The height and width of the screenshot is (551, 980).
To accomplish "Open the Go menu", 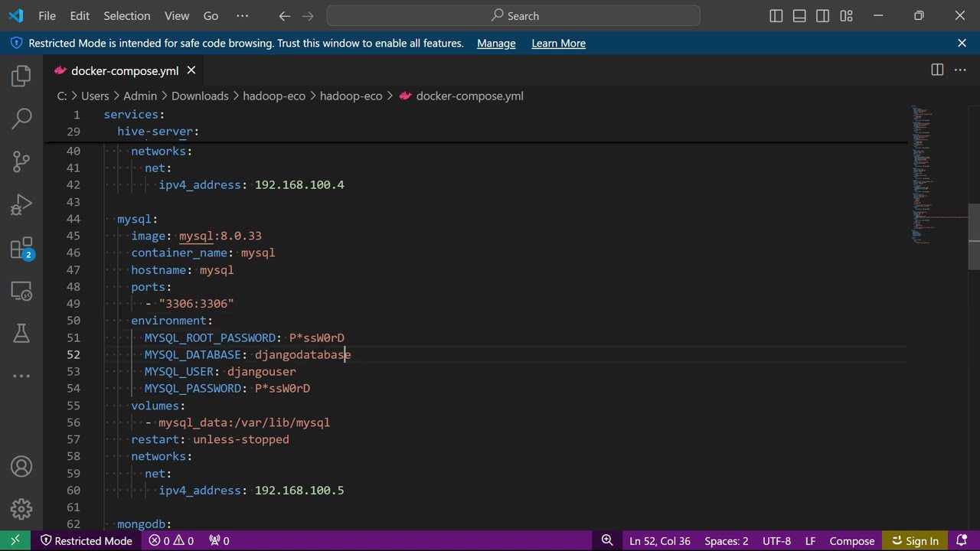I will coord(211,15).
